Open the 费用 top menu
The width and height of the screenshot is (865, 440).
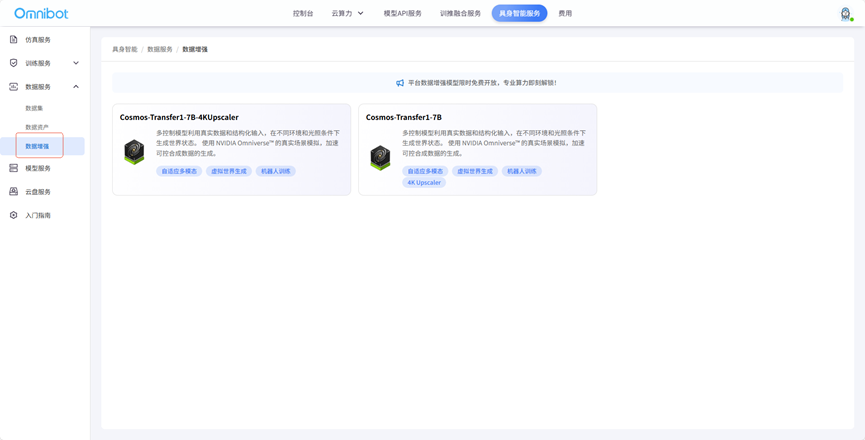coord(565,13)
